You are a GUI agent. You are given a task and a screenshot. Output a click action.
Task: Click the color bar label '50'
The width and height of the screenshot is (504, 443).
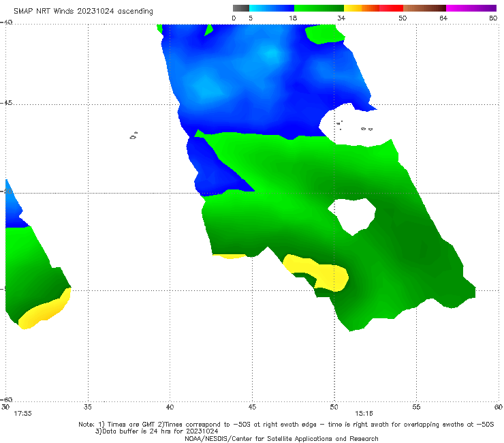(403, 18)
